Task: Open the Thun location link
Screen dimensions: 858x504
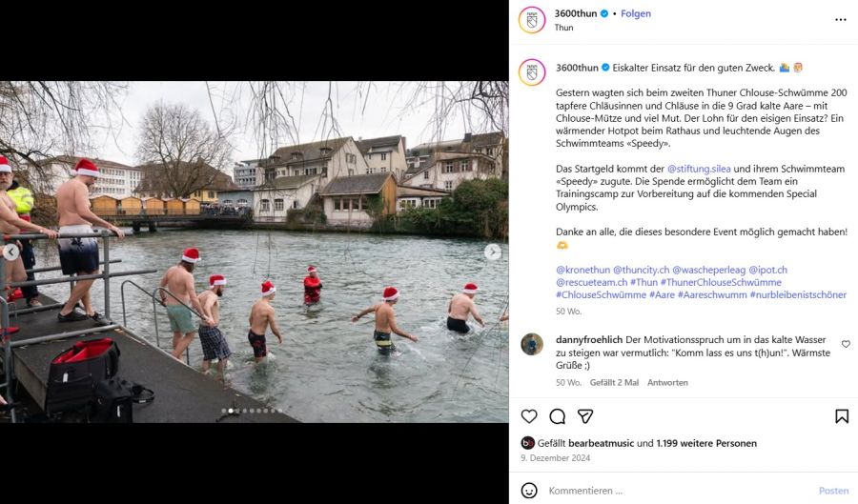Action: point(564,28)
